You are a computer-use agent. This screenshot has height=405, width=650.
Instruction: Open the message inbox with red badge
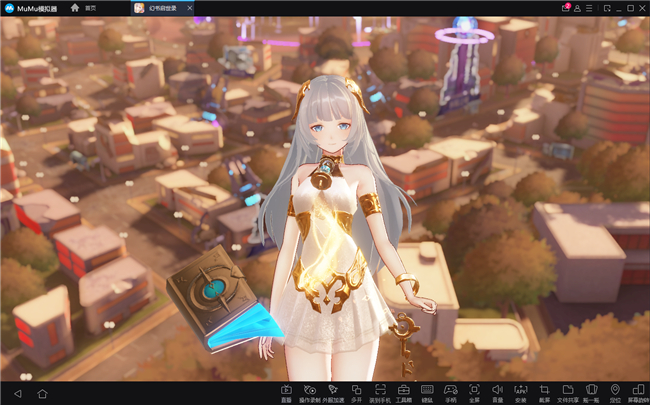click(x=566, y=8)
